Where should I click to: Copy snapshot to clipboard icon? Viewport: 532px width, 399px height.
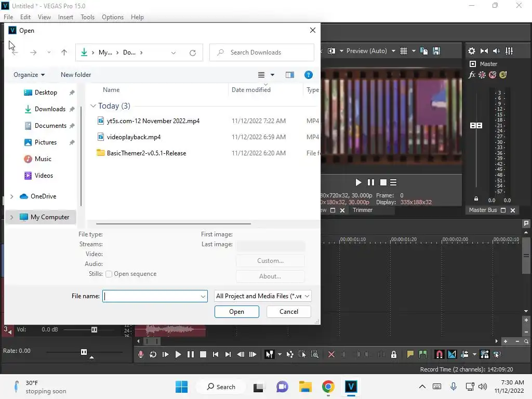click(424, 51)
